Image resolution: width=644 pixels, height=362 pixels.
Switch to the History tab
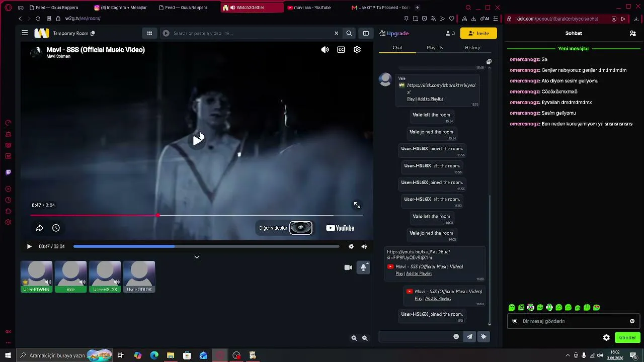tap(472, 48)
